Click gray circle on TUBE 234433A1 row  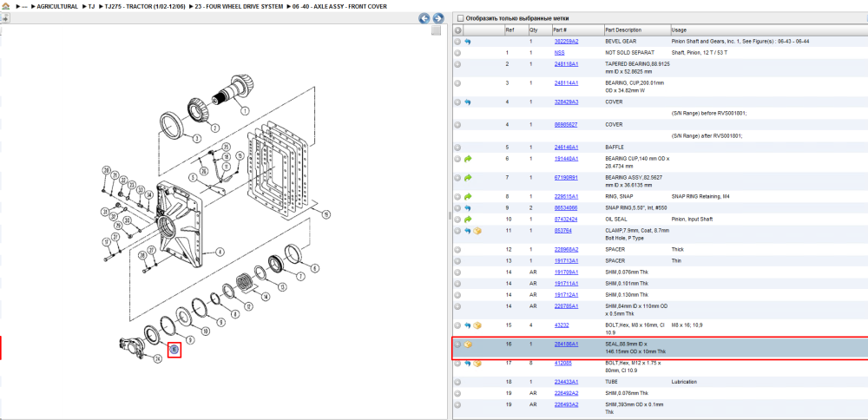tap(457, 382)
